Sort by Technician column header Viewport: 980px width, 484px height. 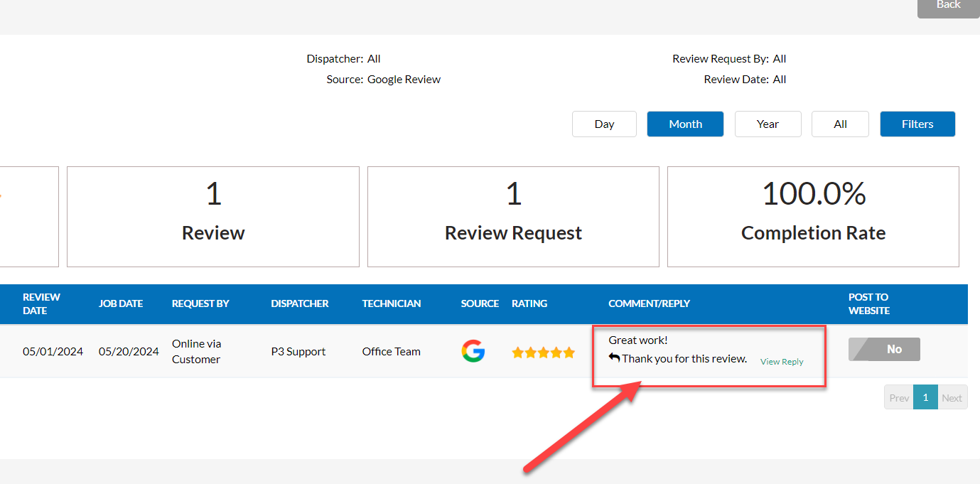coord(392,303)
